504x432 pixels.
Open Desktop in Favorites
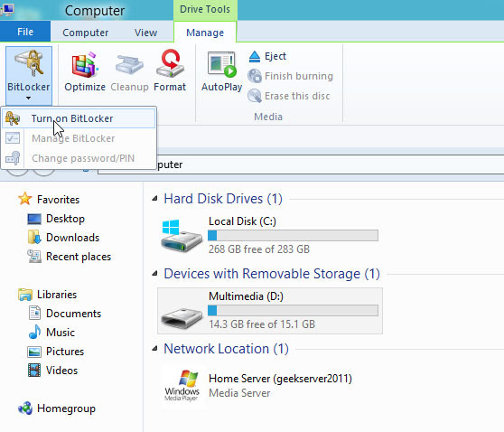point(65,219)
